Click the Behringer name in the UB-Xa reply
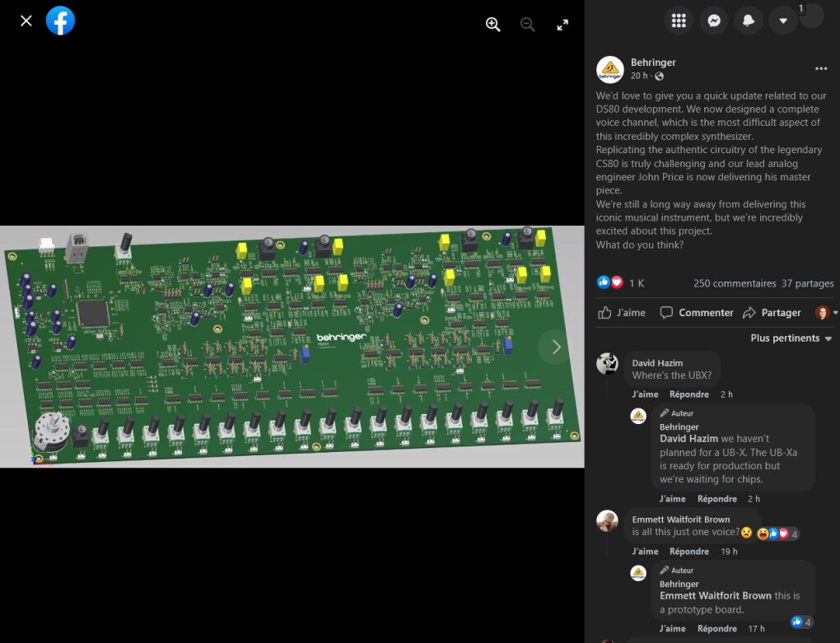The width and height of the screenshot is (840, 643). (679, 427)
